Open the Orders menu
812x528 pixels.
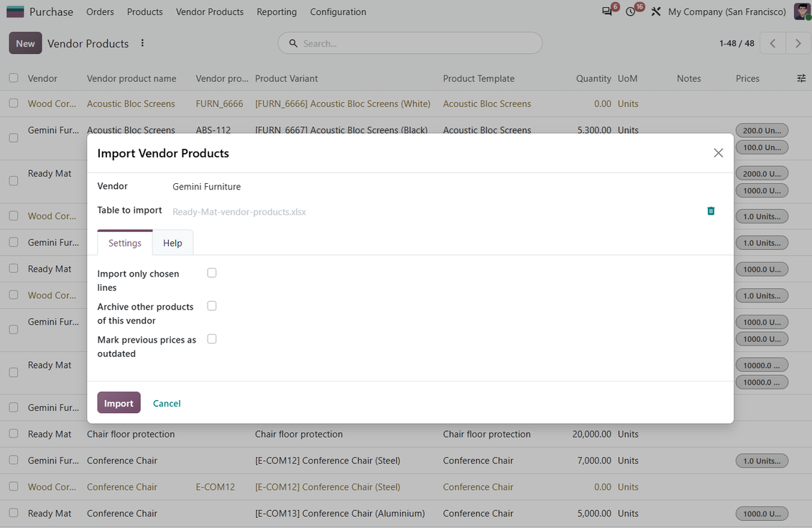tap(100, 11)
